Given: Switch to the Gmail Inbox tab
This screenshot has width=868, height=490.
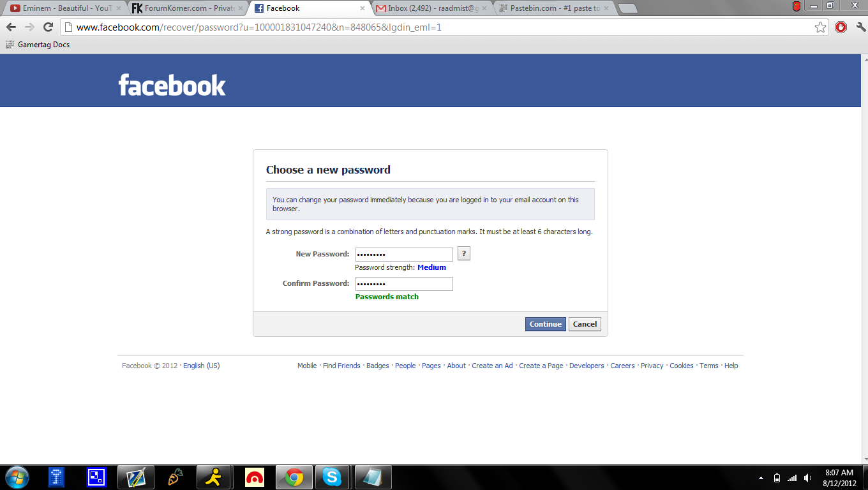Looking at the screenshot, I should 433,8.
